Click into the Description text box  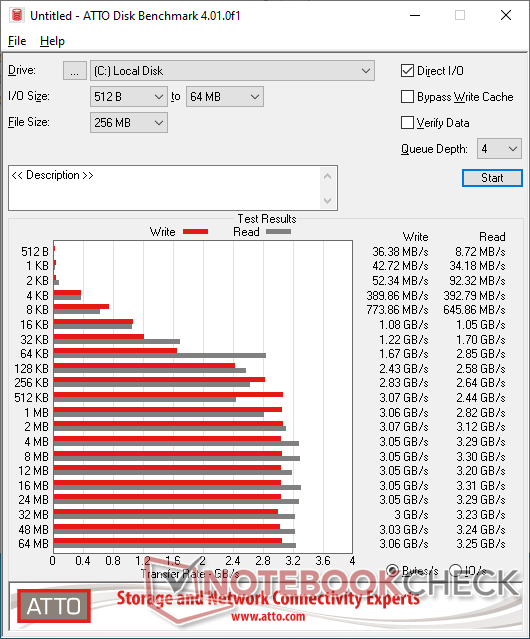tap(165, 188)
